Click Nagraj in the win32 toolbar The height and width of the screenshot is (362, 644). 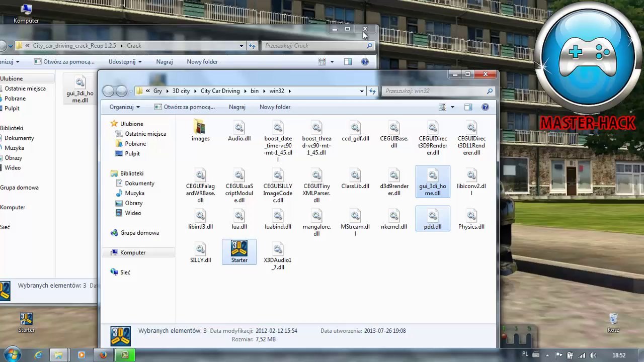tap(237, 107)
